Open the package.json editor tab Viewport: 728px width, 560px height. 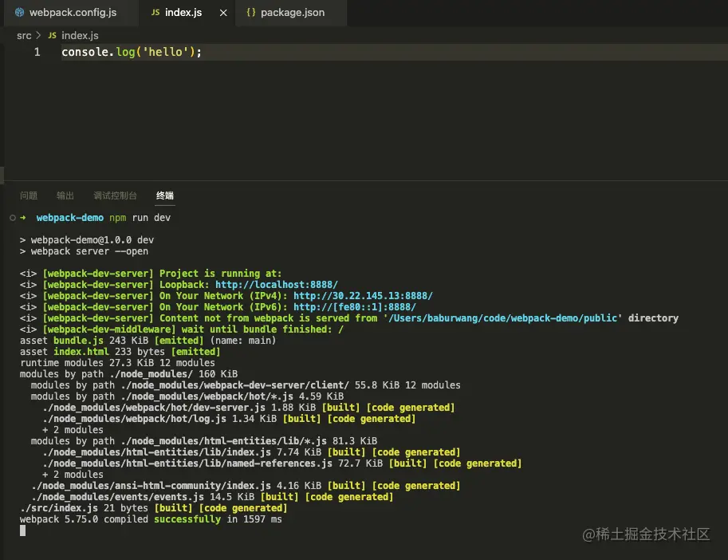(x=292, y=13)
